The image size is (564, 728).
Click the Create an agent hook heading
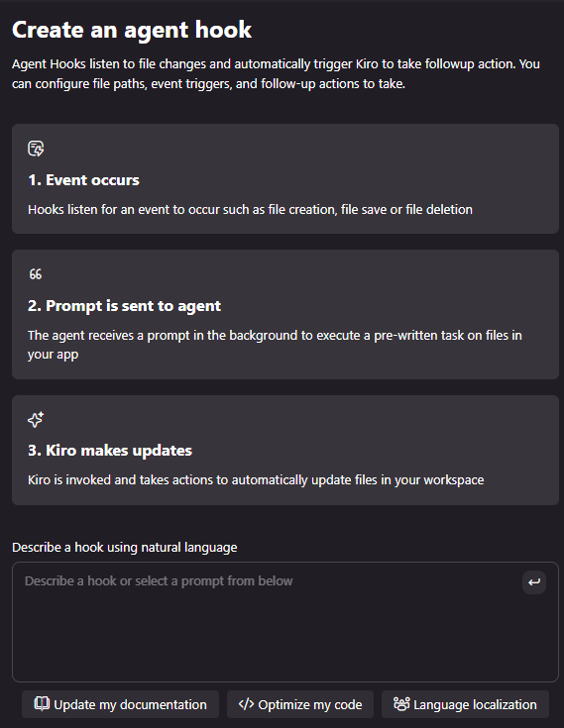click(x=132, y=30)
